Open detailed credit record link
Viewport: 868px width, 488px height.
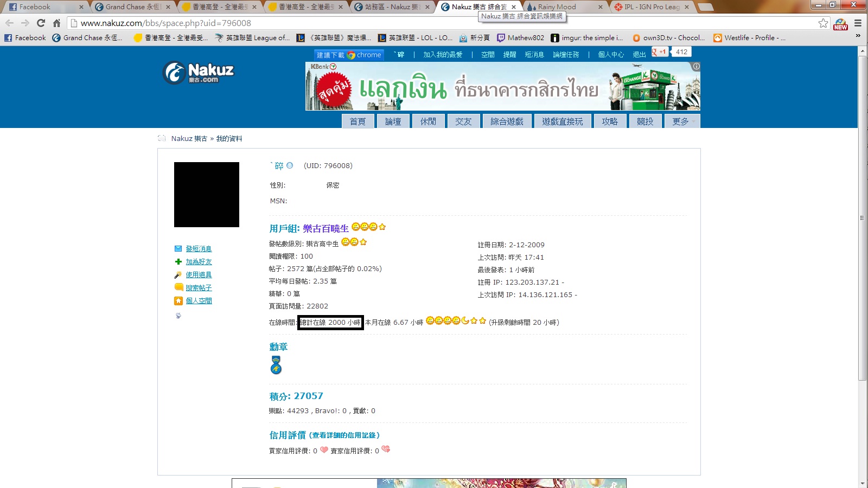(345, 435)
